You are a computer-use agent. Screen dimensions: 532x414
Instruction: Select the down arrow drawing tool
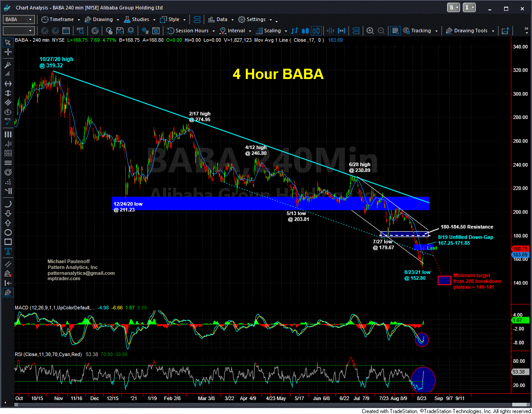8,213
